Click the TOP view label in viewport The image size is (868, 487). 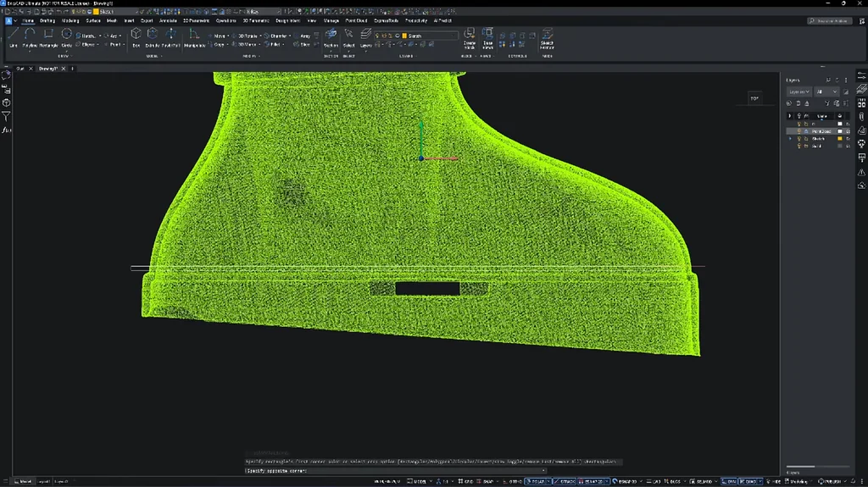(x=754, y=98)
